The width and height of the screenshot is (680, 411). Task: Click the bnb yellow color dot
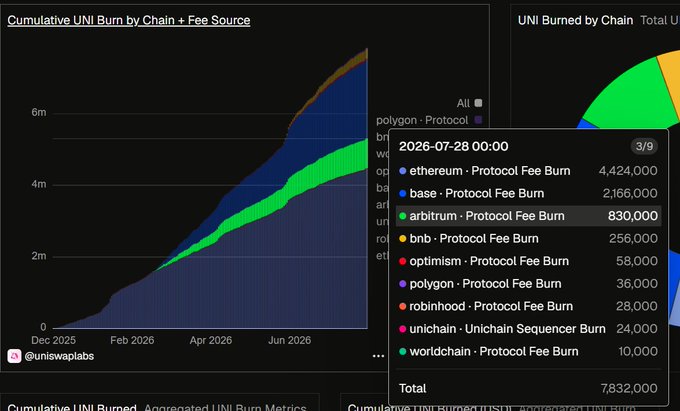pos(402,238)
